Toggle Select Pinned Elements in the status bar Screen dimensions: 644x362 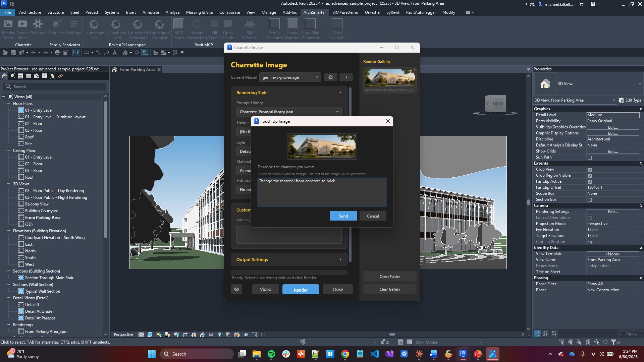click(579, 342)
